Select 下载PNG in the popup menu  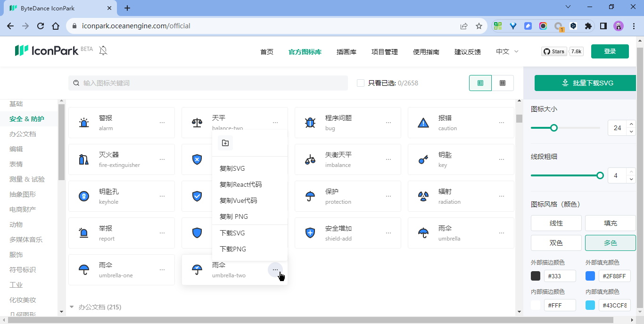point(233,249)
